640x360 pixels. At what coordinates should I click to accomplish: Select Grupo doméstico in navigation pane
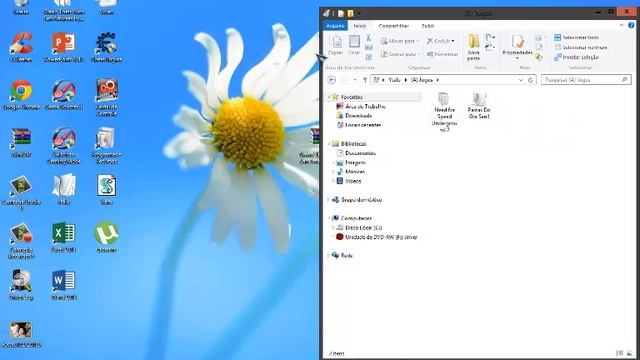point(361,200)
